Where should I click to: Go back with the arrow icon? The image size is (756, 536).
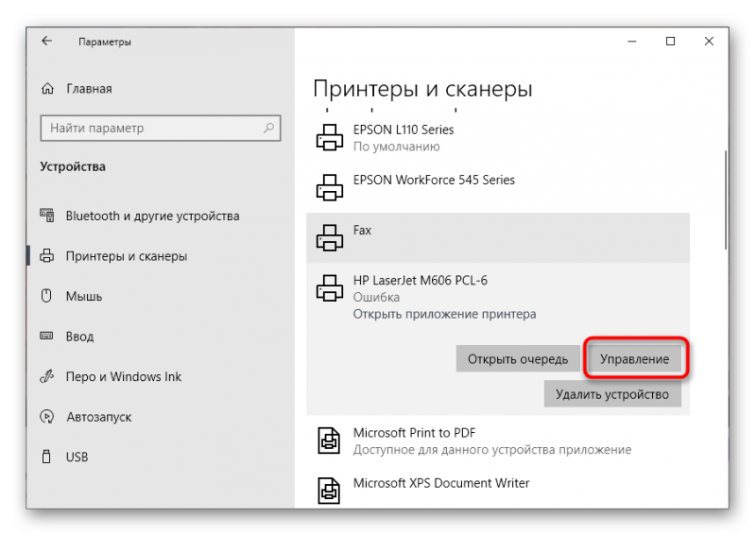46,41
